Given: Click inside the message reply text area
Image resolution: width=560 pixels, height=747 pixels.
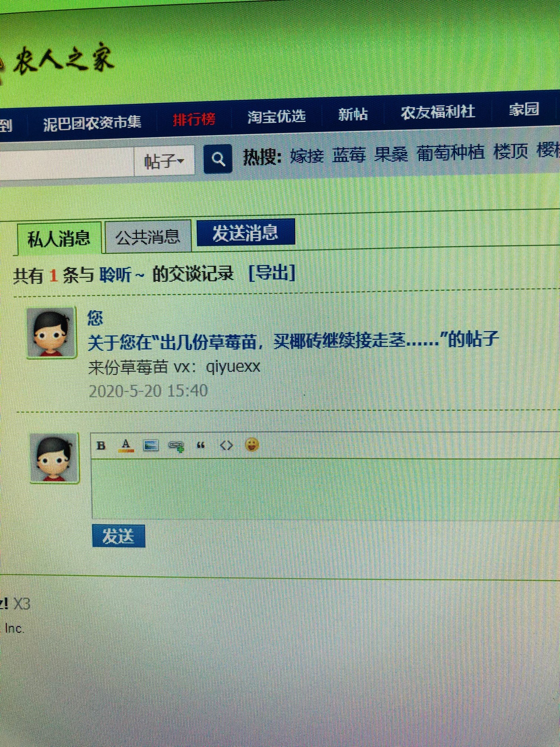Looking at the screenshot, I should pos(326,488).
